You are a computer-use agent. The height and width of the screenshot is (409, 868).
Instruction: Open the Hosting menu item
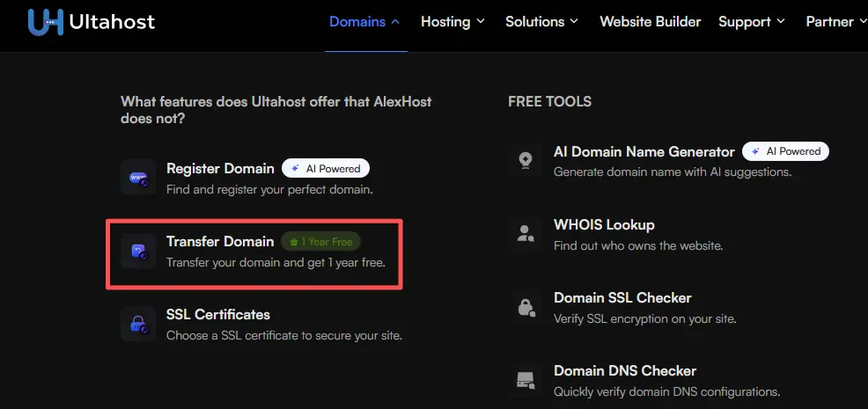445,22
